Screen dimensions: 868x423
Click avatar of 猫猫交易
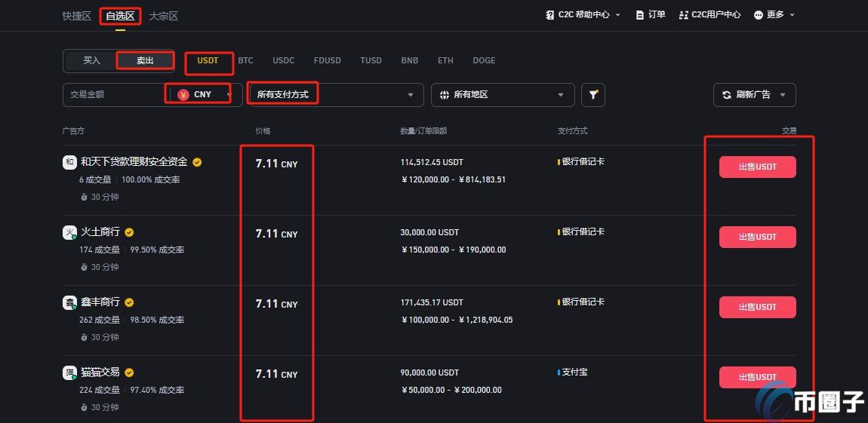click(x=69, y=372)
